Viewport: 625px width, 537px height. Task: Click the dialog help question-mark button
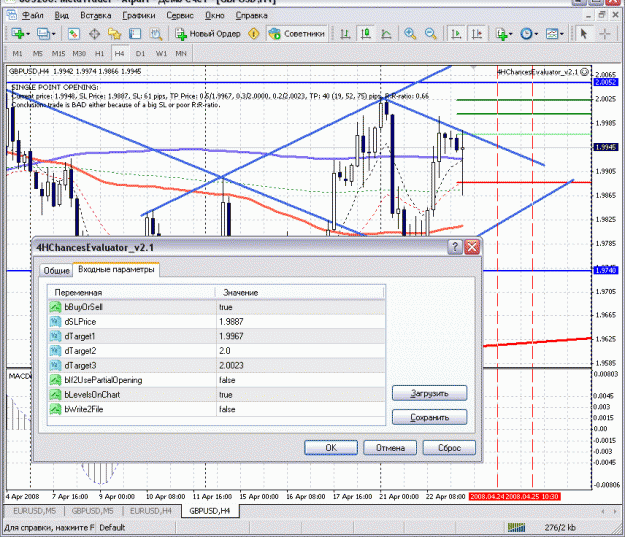[x=455, y=247]
